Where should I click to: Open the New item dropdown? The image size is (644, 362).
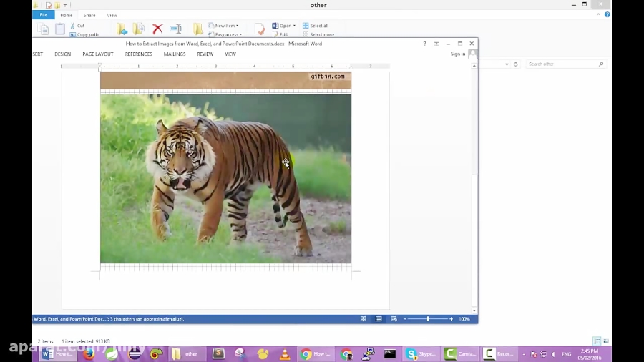tap(223, 26)
